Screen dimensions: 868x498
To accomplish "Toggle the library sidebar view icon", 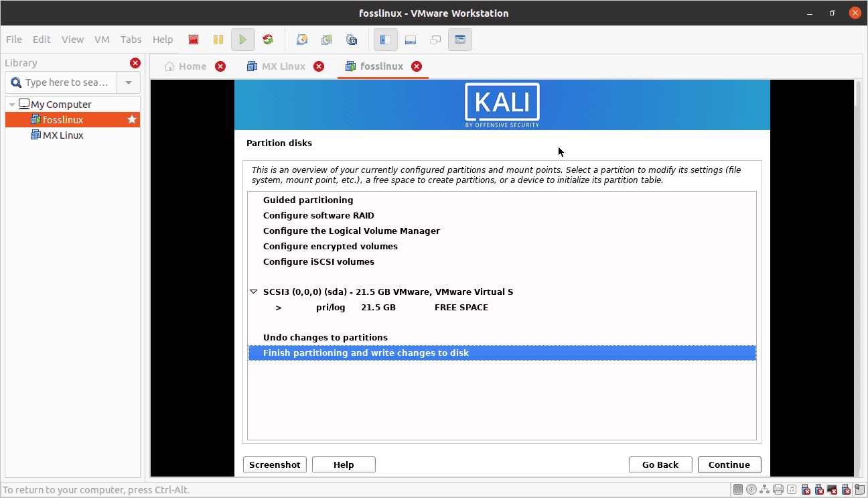I will 385,40.
